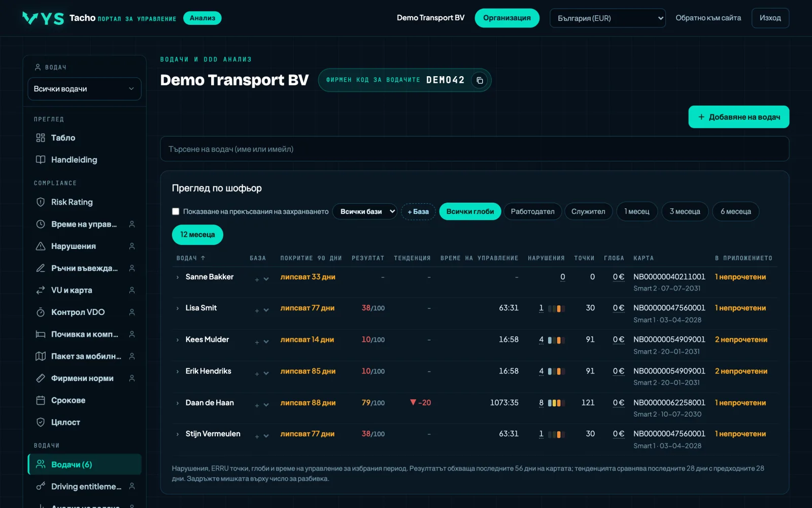Expand the Stijn Vermeulen row
This screenshot has width=812, height=508.
click(178, 434)
